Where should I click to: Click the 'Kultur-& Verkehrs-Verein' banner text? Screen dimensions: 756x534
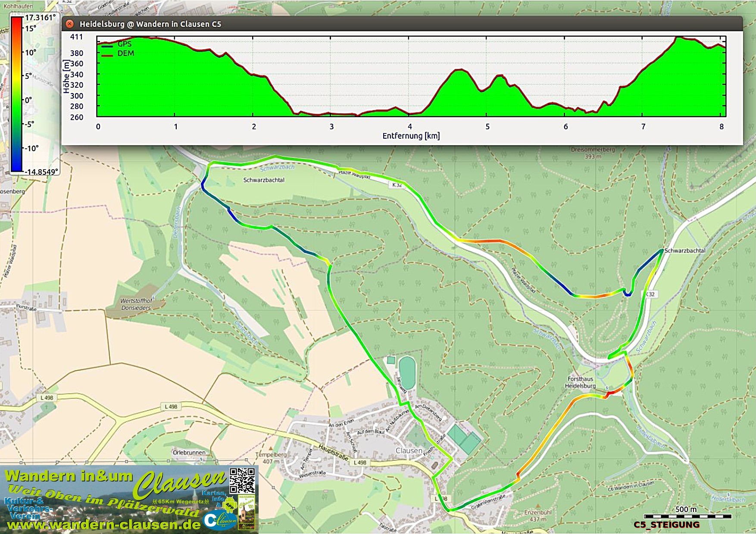[28, 508]
